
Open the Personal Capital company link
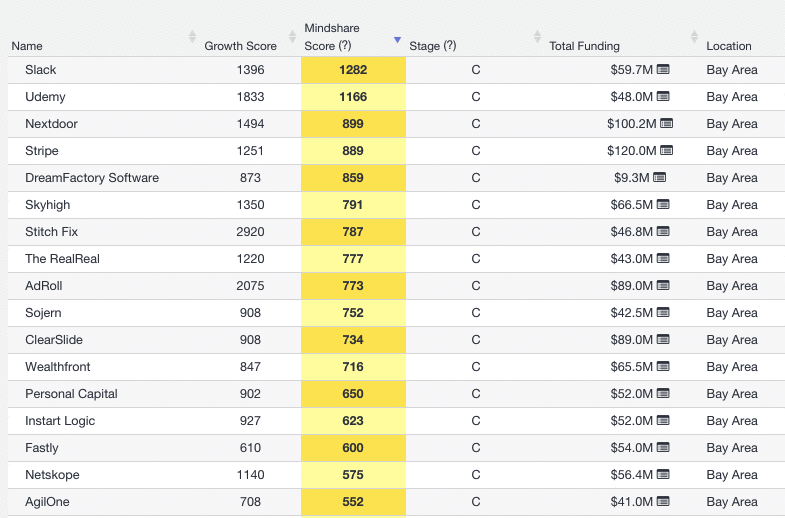[x=71, y=394]
